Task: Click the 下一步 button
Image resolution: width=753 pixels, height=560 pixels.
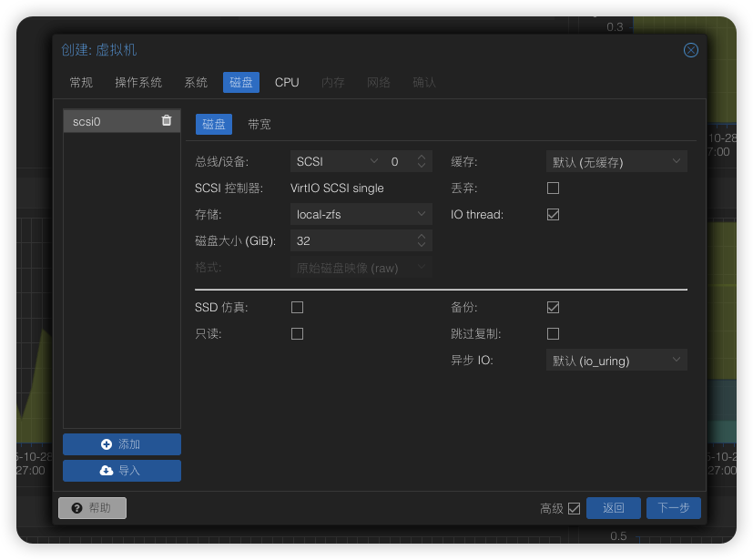Action: coord(673,508)
